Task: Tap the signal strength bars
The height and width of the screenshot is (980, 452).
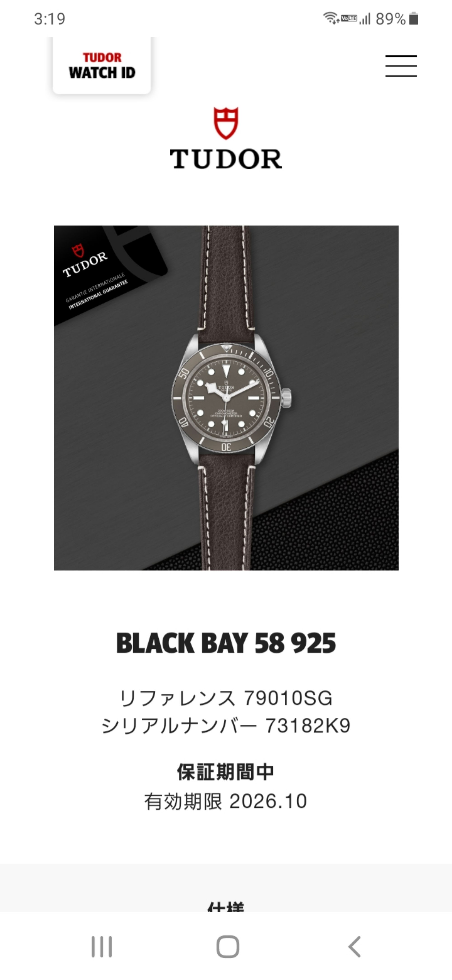Action: [365, 19]
